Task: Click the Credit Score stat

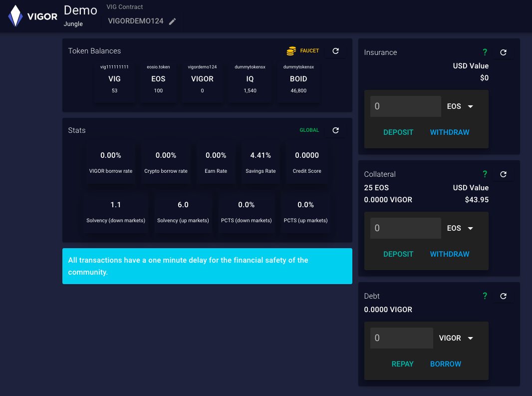Action: click(307, 163)
